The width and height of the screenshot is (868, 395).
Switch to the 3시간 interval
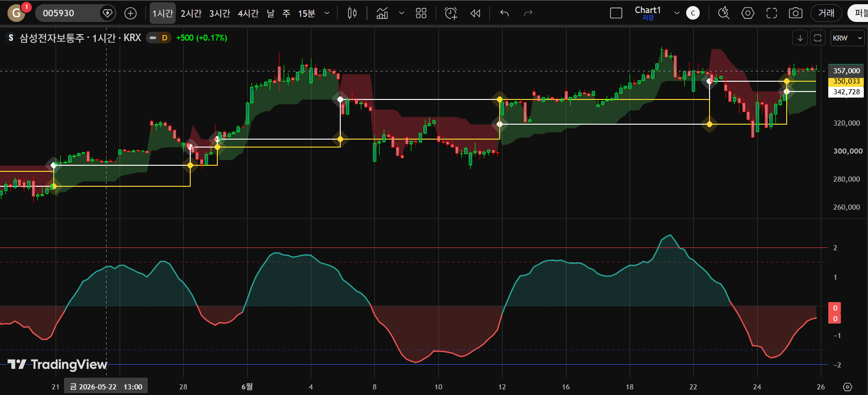pyautogui.click(x=220, y=13)
